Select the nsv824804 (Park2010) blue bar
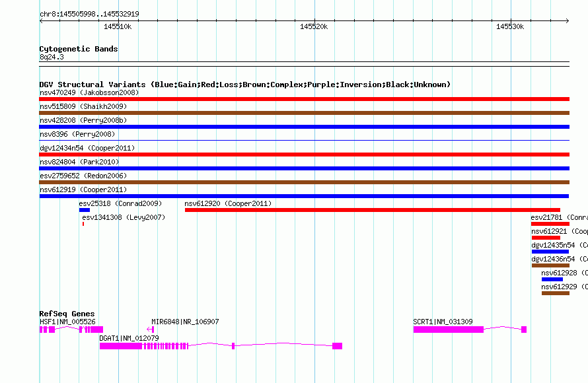 click(x=304, y=168)
